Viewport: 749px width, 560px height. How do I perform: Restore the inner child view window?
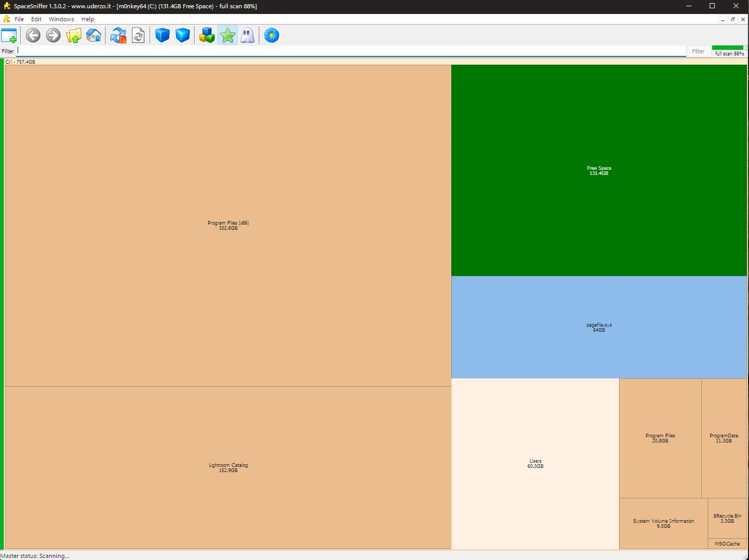733,20
